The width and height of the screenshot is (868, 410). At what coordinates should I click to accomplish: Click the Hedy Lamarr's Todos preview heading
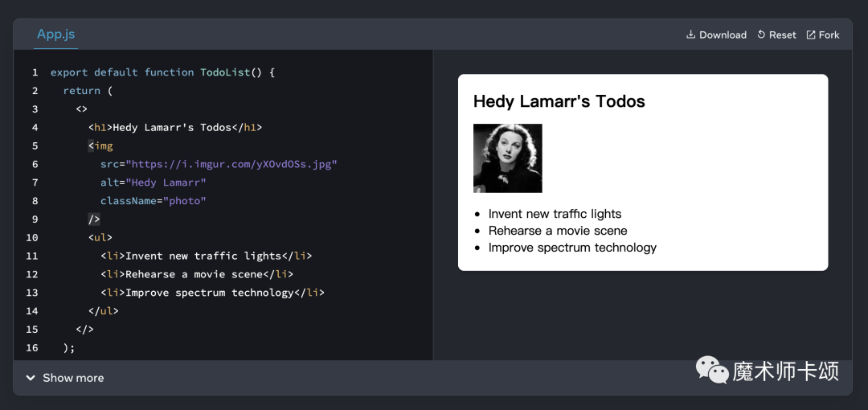pos(559,101)
